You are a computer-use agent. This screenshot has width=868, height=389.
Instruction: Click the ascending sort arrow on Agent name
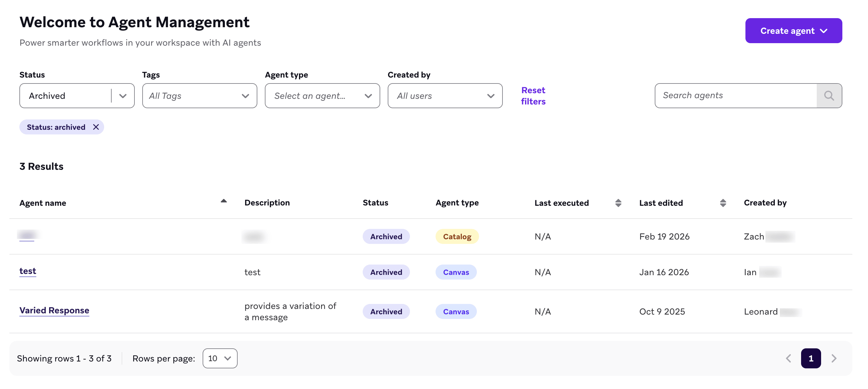tap(223, 200)
